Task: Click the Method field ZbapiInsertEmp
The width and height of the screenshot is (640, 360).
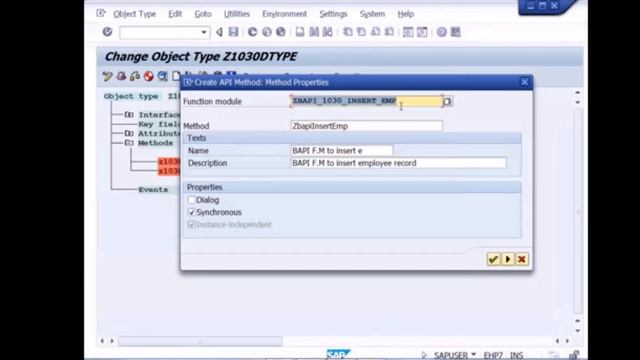Action: tap(367, 126)
